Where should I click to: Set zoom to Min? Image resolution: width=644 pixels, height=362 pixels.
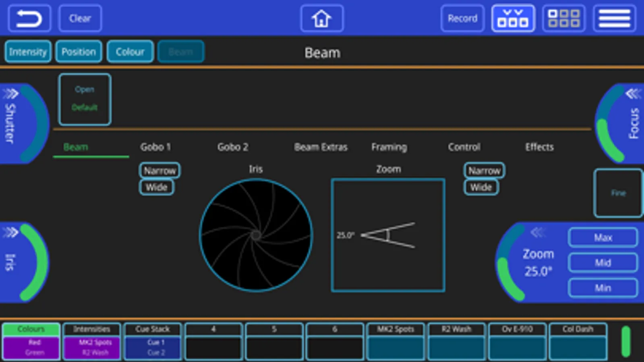pyautogui.click(x=603, y=288)
